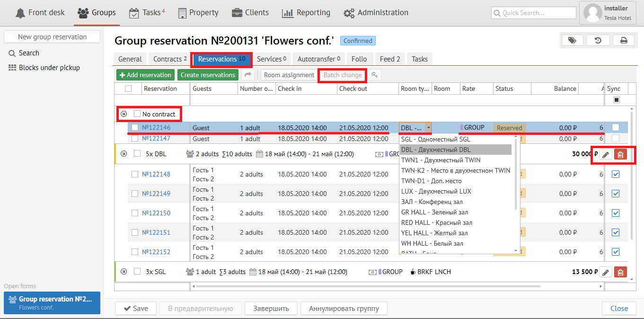Click the forward arrow toolbar icon
The width and height of the screenshot is (644, 319).
[247, 75]
